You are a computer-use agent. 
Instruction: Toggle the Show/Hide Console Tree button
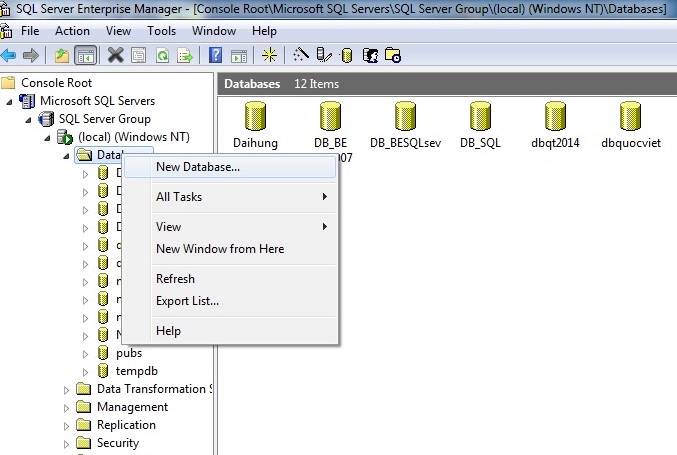click(x=85, y=55)
